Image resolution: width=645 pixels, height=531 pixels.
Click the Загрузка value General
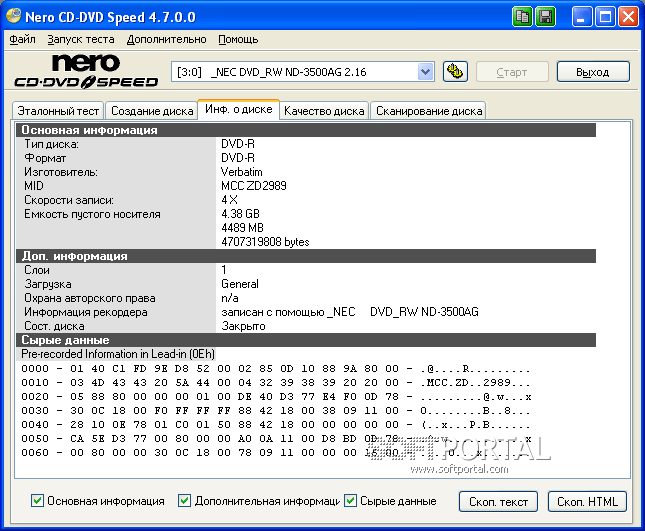pos(240,284)
